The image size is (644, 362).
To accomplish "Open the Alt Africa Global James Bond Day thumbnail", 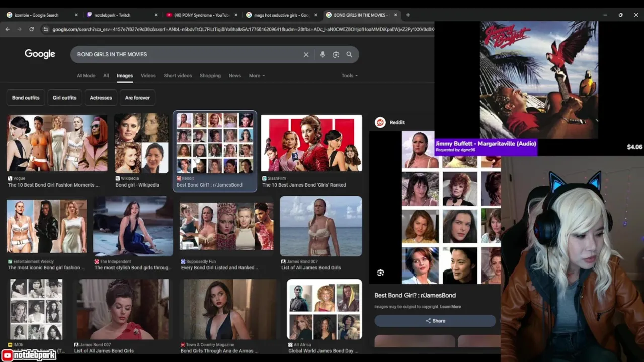I will click(x=325, y=309).
